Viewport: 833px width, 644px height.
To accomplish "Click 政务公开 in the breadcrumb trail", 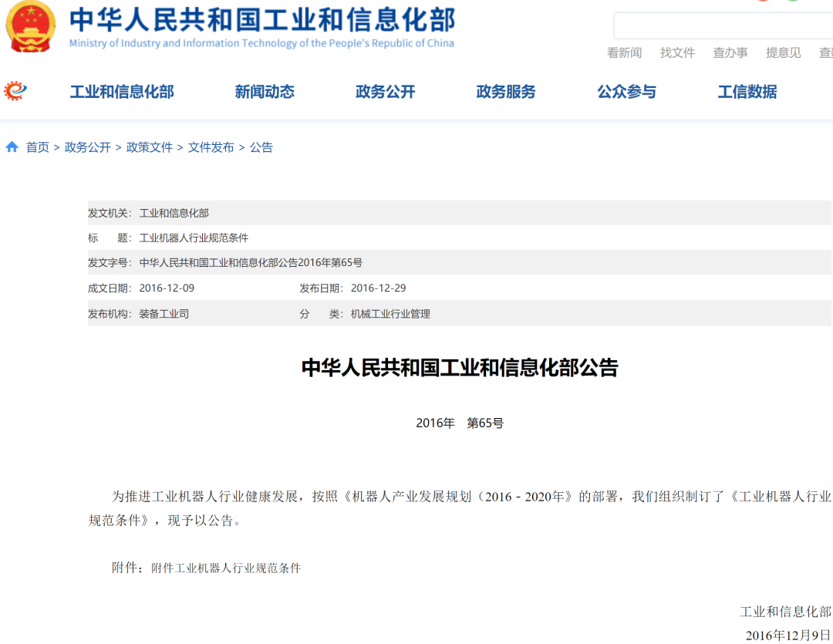I will [88, 147].
